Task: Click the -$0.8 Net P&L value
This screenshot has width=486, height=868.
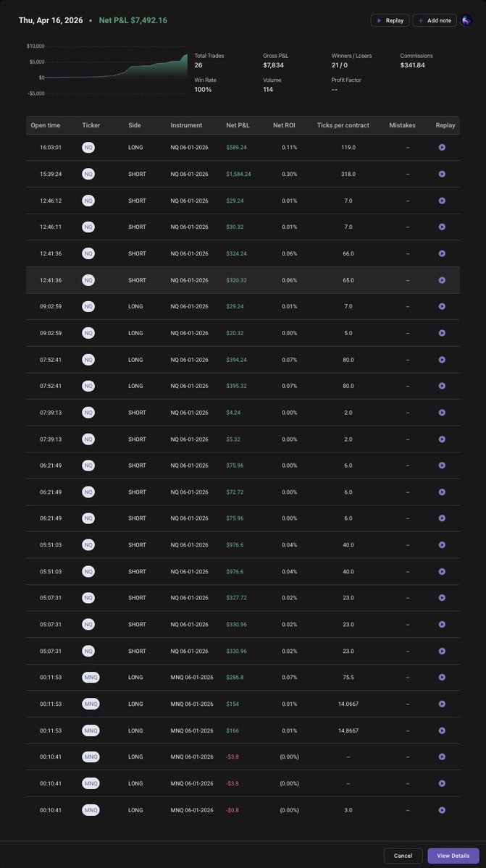Action: pos(232,810)
